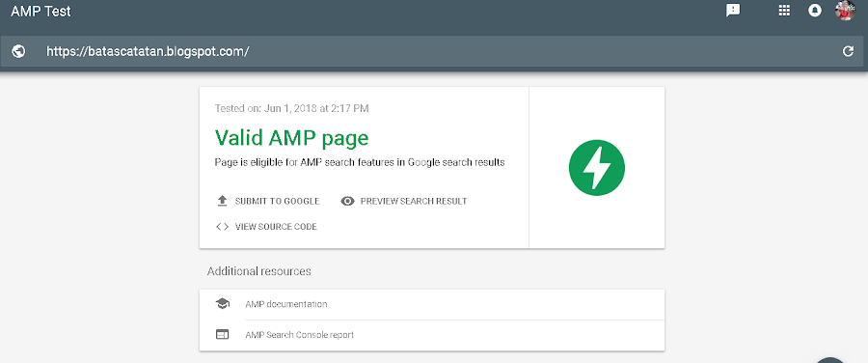Open the AMP documentation link
The width and height of the screenshot is (868, 363).
pos(286,304)
